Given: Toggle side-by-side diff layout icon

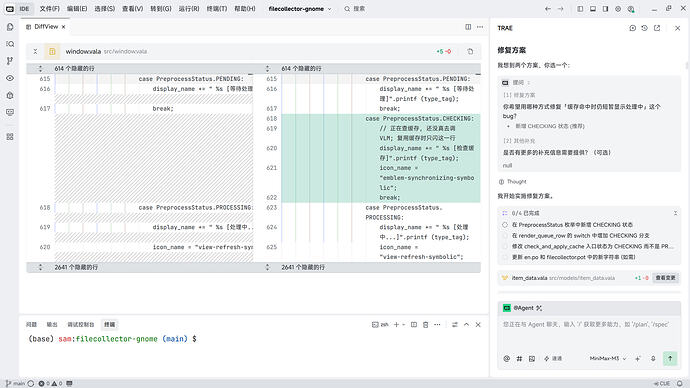Looking at the screenshot, I should click(x=468, y=27).
